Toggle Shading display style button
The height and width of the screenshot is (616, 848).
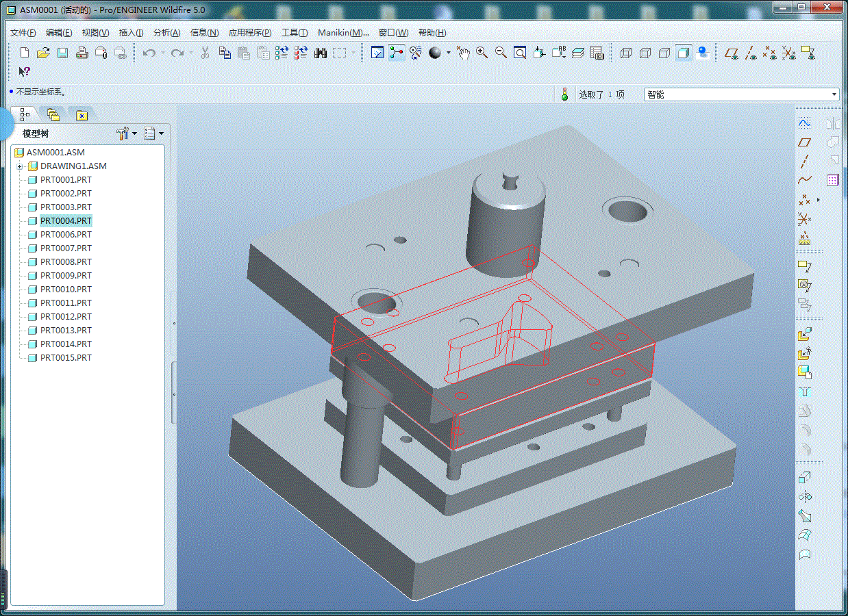click(x=683, y=53)
